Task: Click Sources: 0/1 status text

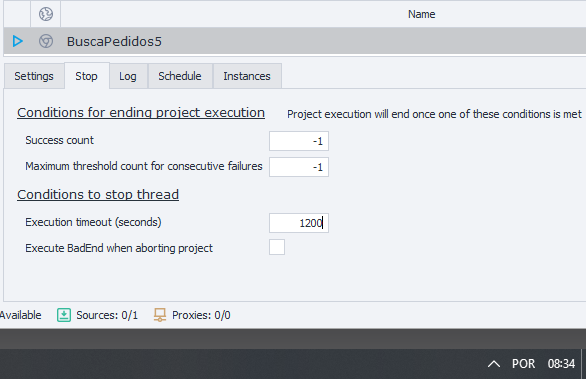Action: pyautogui.click(x=107, y=315)
